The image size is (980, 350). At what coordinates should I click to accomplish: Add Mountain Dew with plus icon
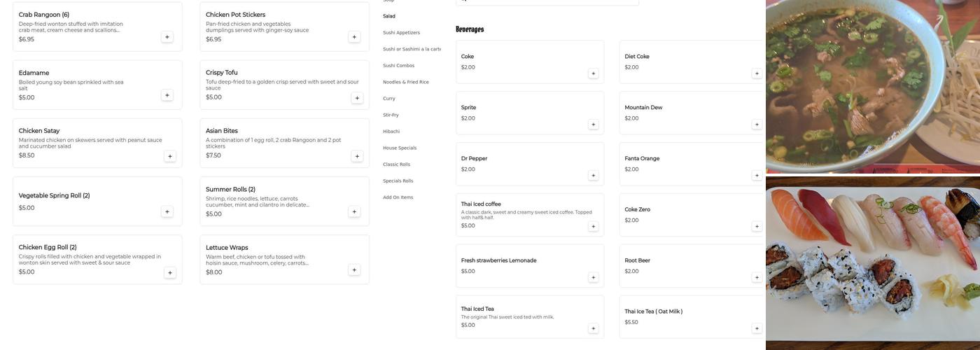coord(757,125)
